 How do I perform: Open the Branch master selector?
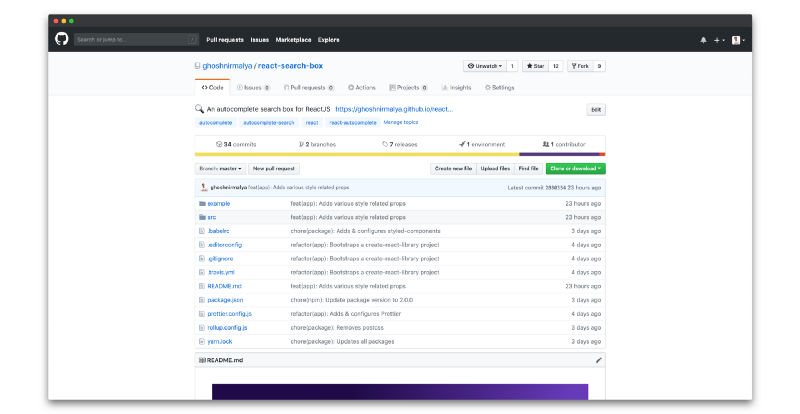coord(220,169)
